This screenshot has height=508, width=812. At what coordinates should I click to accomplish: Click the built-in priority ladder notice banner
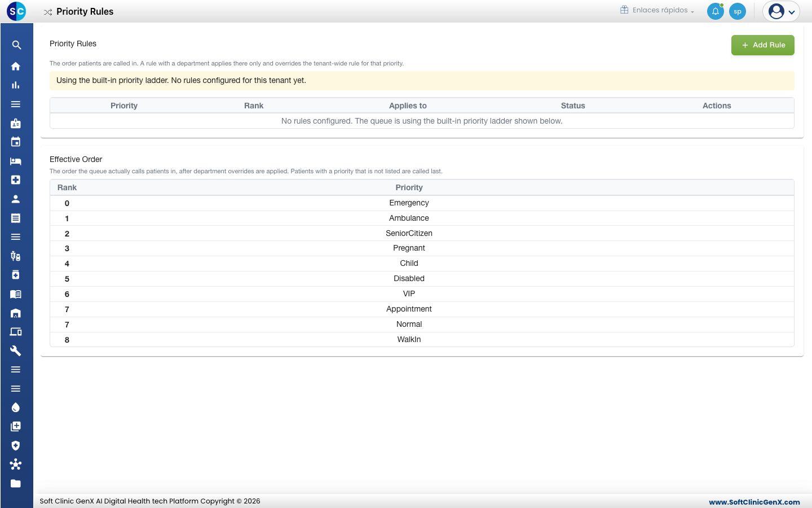(x=422, y=81)
